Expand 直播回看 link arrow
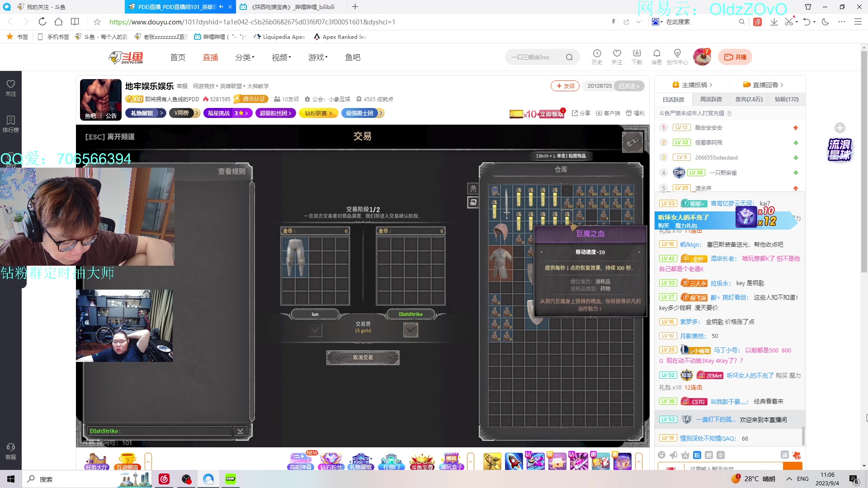 coord(782,85)
